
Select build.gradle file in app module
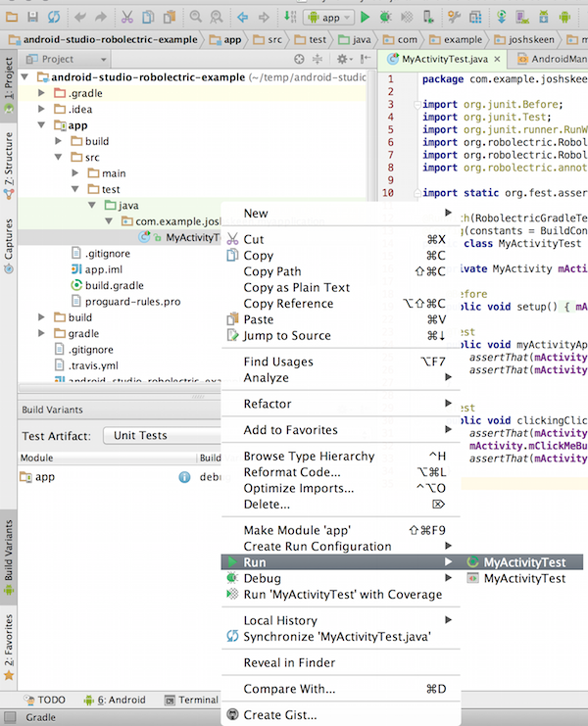pos(108,286)
